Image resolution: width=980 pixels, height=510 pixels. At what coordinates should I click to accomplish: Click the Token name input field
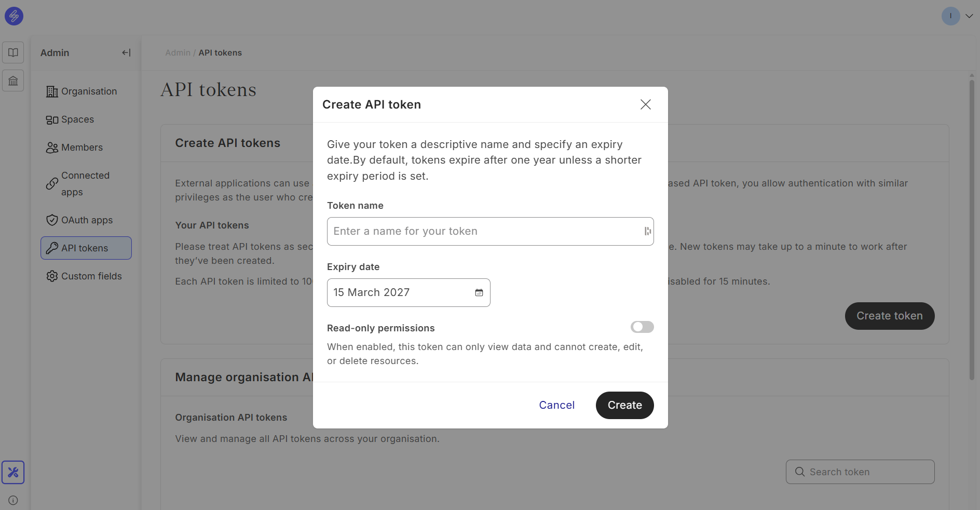(483, 232)
